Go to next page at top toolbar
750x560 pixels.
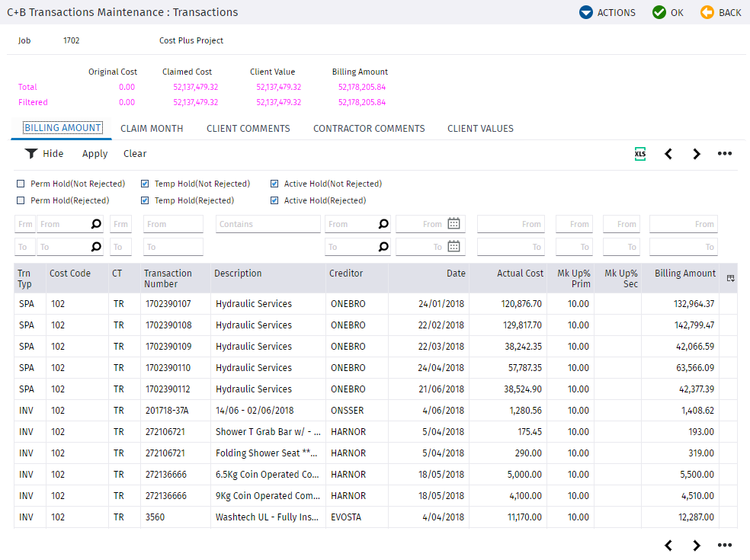697,153
